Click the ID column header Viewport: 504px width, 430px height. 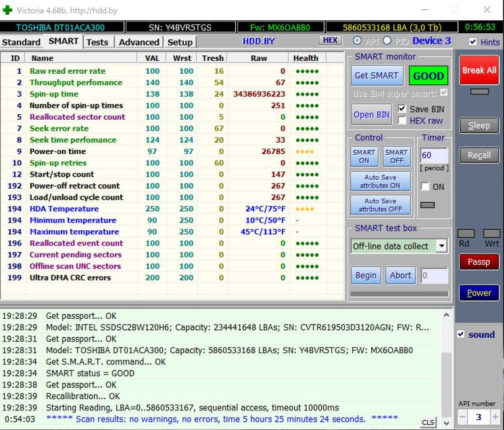[15, 58]
